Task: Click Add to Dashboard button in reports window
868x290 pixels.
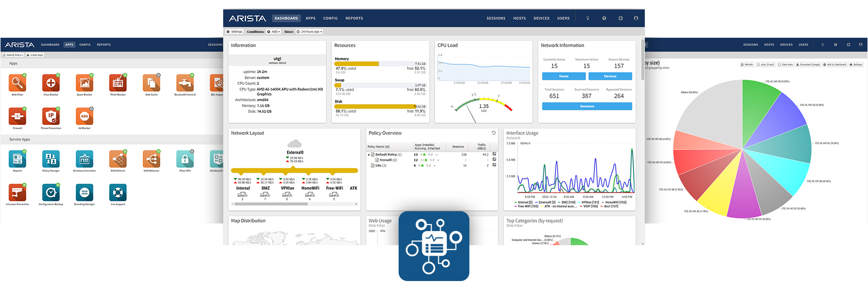Action: pyautogui.click(x=835, y=65)
